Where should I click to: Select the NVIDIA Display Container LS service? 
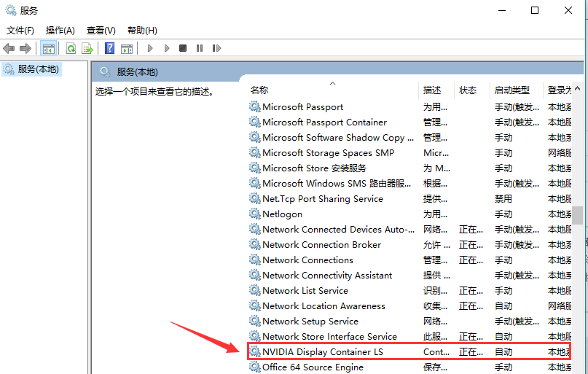pos(322,352)
